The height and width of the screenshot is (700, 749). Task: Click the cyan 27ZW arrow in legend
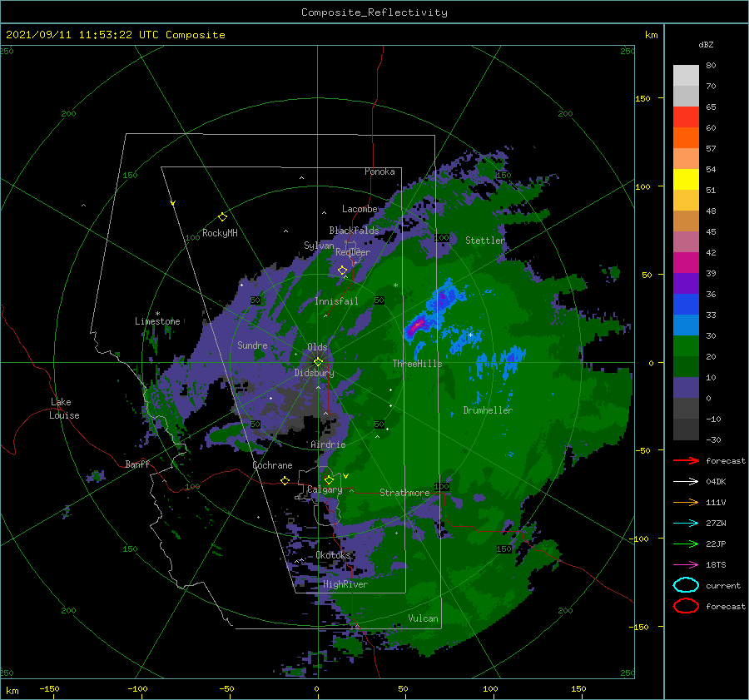point(686,524)
